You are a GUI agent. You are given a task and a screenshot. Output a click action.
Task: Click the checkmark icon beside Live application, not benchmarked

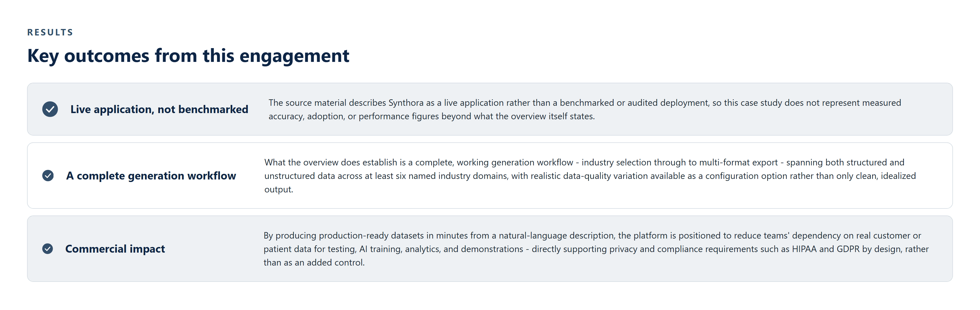50,109
